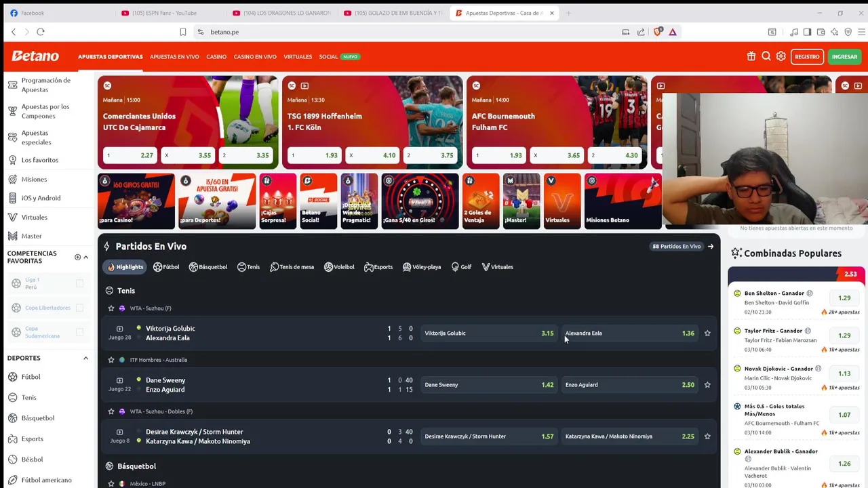Check the Copa Libertadores favorite checkbox
This screenshot has width=868, height=488.
(x=79, y=308)
